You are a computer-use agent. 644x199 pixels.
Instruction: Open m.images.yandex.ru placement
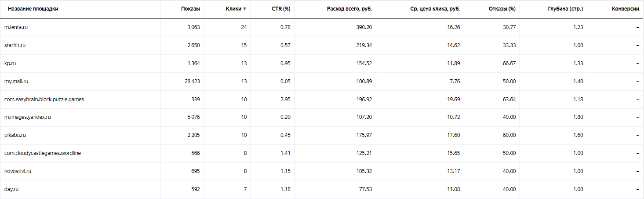(x=28, y=117)
